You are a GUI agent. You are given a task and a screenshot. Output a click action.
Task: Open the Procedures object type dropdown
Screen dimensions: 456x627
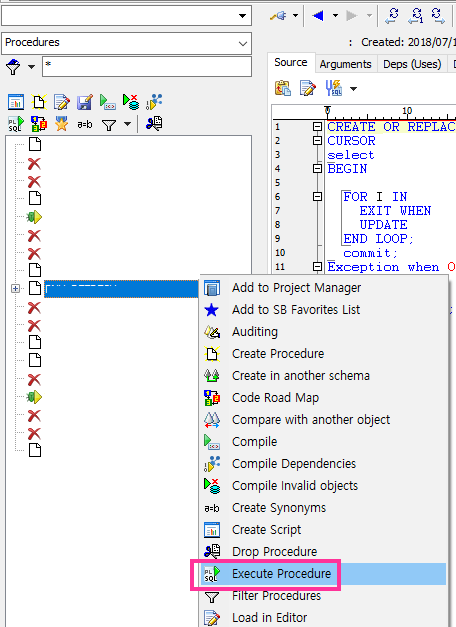[242, 44]
